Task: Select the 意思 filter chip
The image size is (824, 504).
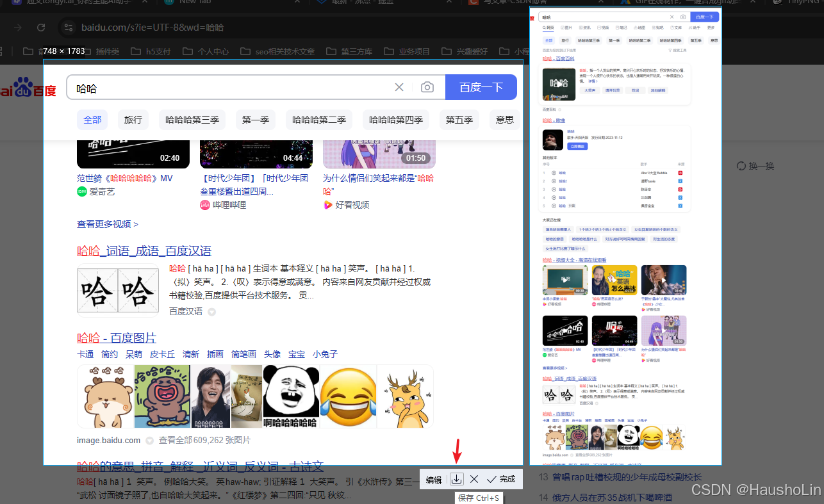Action: click(x=505, y=120)
